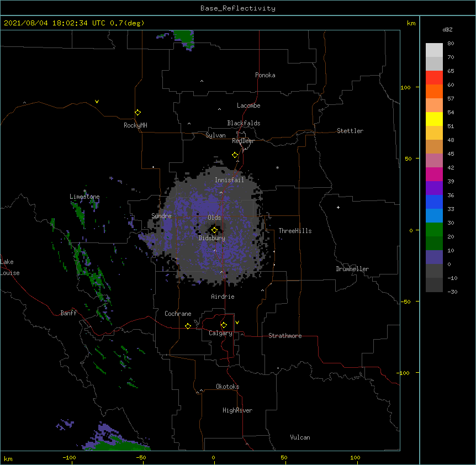476x465 pixels.
Task: Click the Cochrane city label
Action: click(178, 314)
